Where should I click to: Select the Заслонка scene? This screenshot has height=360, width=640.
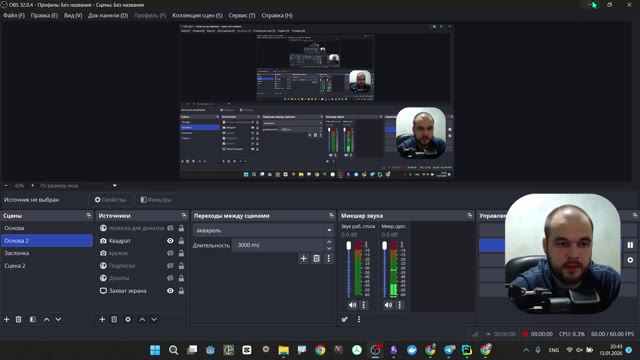[x=17, y=253]
